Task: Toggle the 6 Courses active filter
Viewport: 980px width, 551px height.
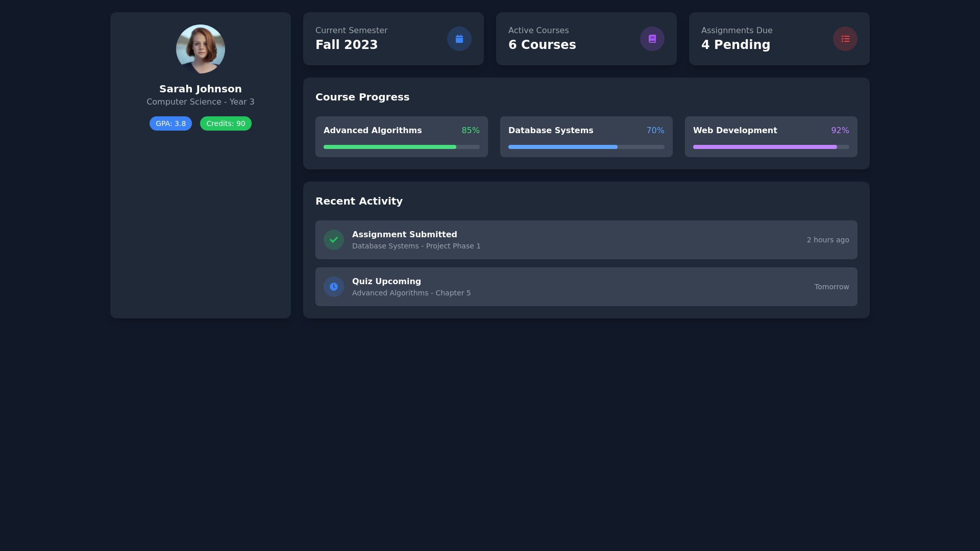Action: tap(542, 44)
